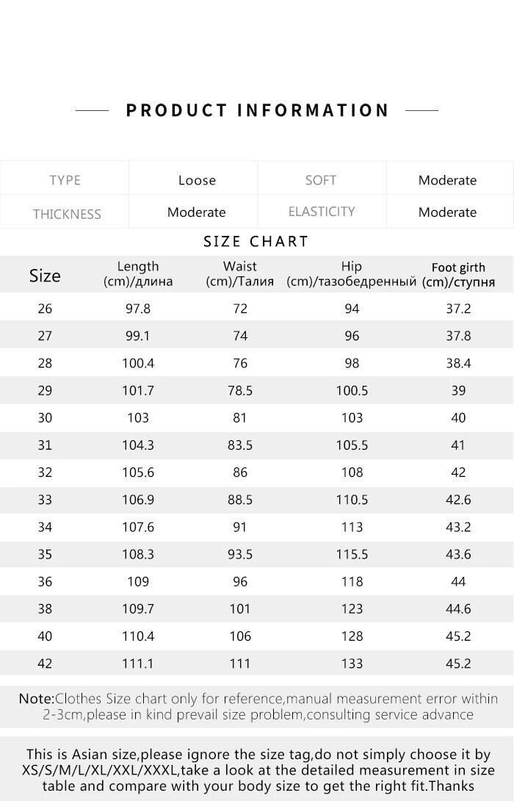Click the Asian size notice paragraph

click(257, 770)
